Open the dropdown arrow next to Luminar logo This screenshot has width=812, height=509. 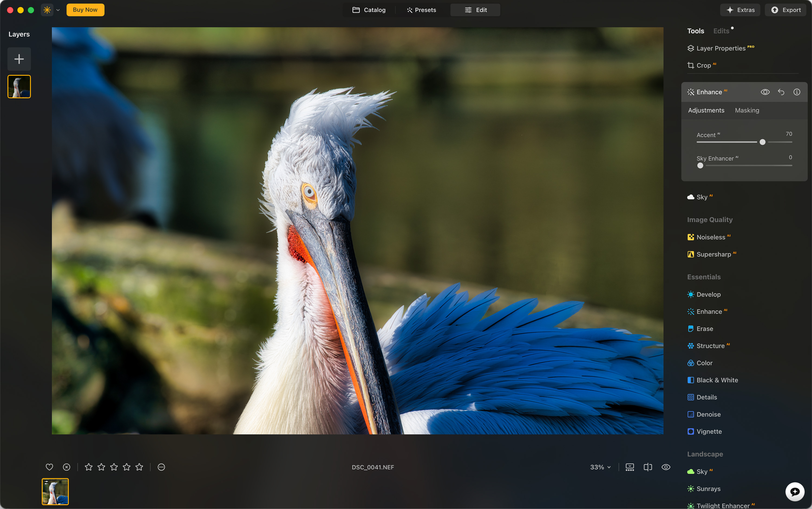coord(58,10)
